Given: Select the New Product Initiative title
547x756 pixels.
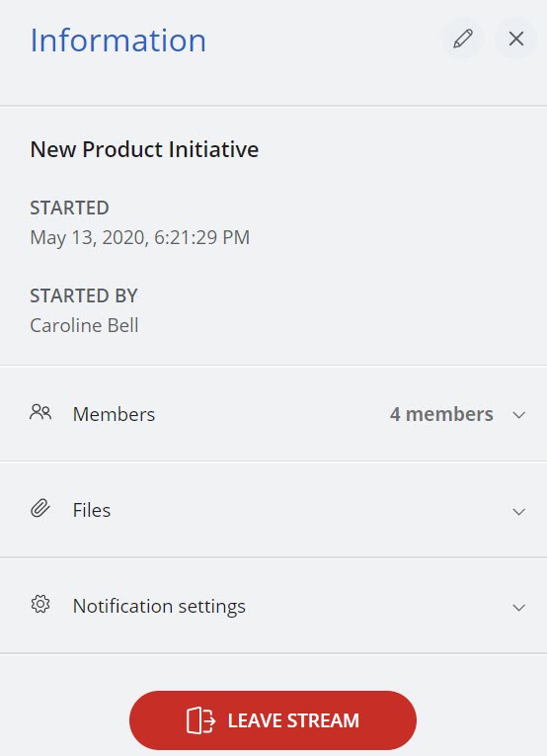Looking at the screenshot, I should (x=144, y=149).
